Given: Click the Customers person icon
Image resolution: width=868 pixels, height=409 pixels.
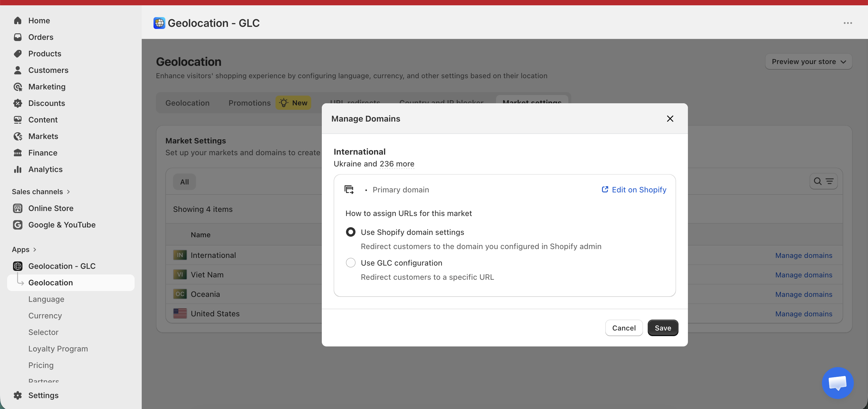Looking at the screenshot, I should pos(18,70).
